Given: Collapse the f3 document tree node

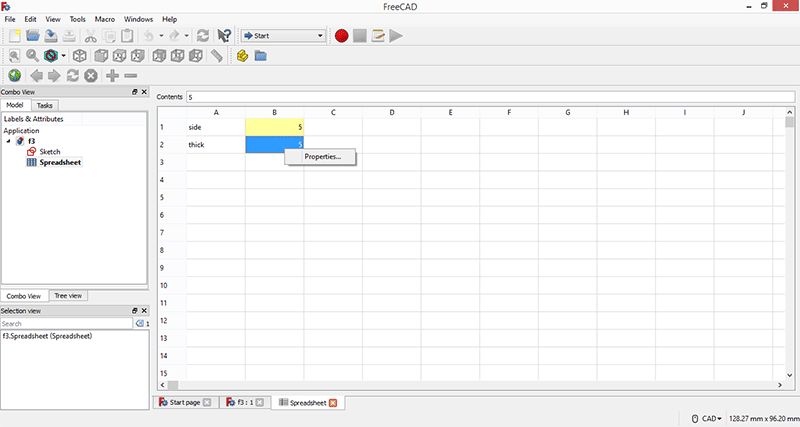Looking at the screenshot, I should tap(8, 141).
